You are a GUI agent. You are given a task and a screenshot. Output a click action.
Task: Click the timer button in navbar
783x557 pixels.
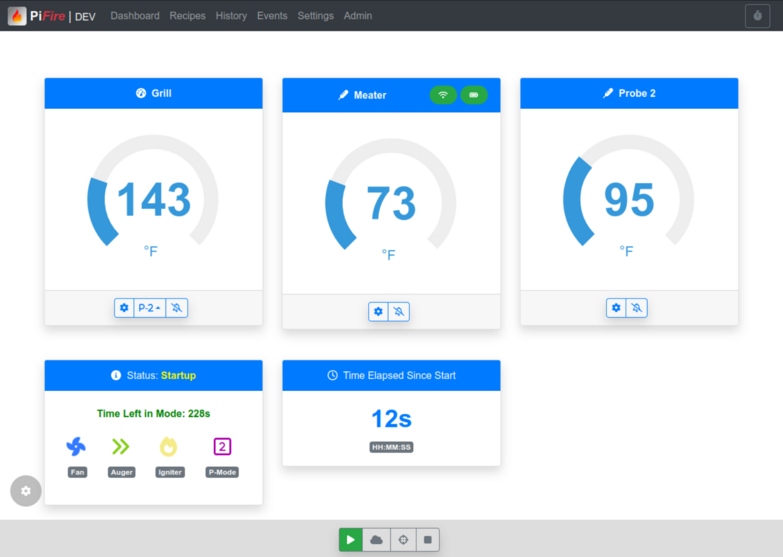click(x=758, y=16)
